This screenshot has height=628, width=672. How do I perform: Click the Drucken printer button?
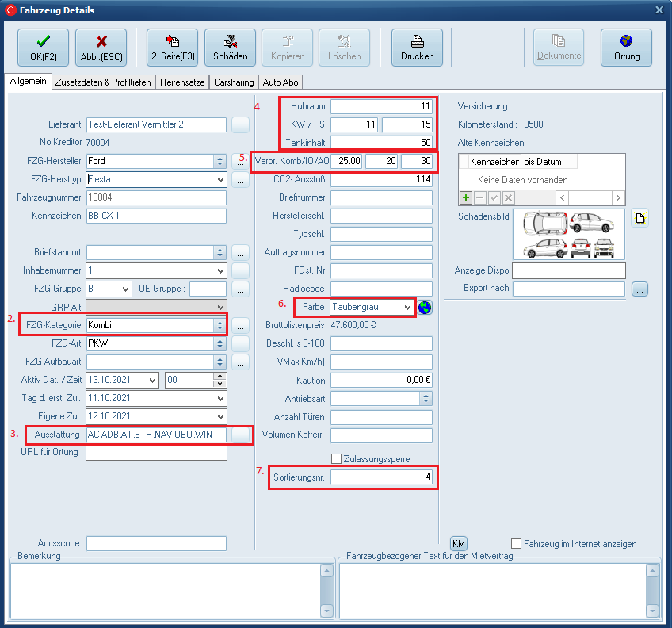(417, 48)
